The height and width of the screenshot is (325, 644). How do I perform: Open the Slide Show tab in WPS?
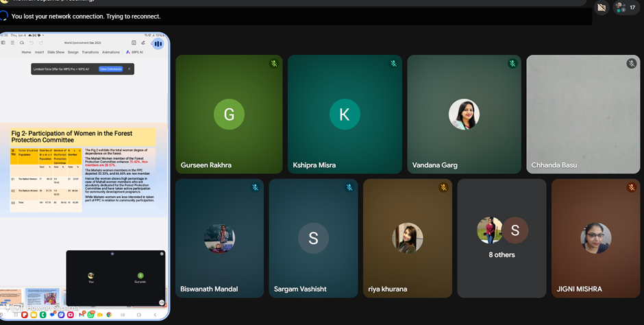(56, 52)
